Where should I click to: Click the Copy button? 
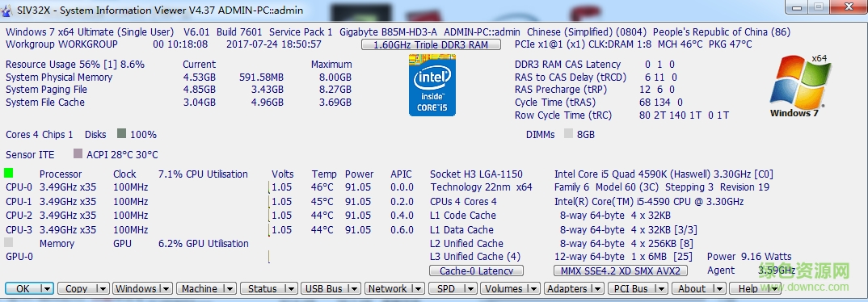[x=77, y=288]
